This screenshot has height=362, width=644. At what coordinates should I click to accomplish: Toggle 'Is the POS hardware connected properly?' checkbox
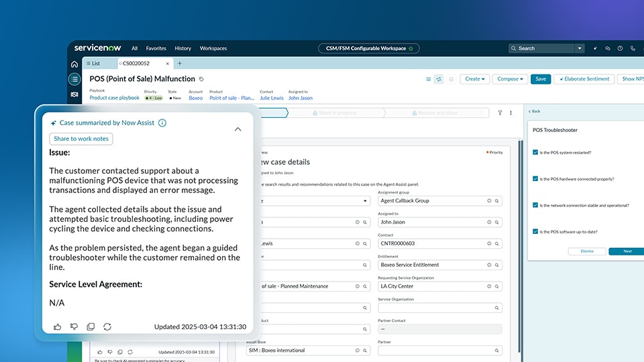click(x=535, y=178)
